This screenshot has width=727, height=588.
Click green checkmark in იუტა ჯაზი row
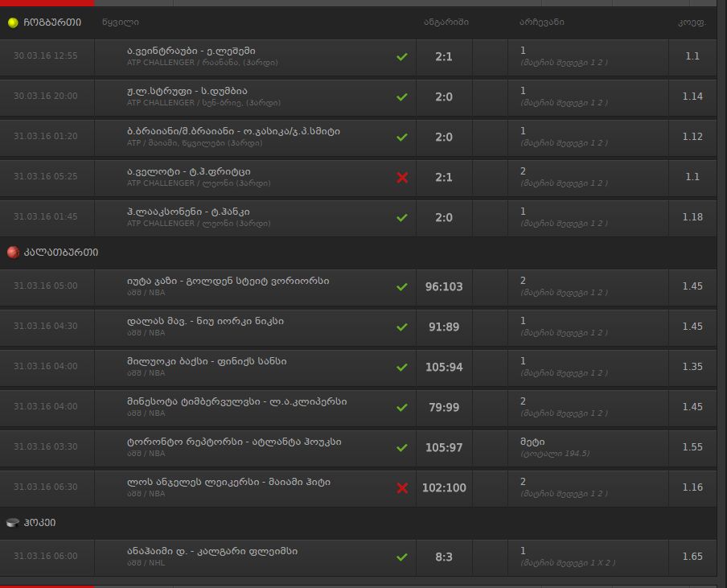402,286
